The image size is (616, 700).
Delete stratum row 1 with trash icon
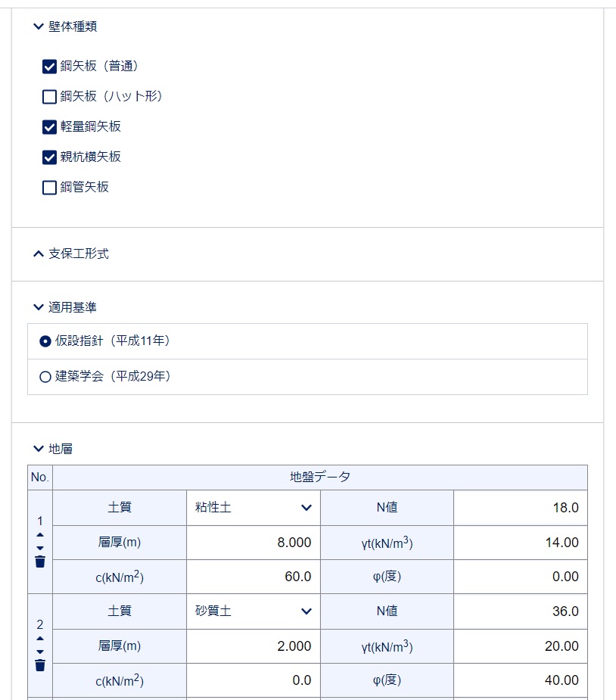[40, 562]
